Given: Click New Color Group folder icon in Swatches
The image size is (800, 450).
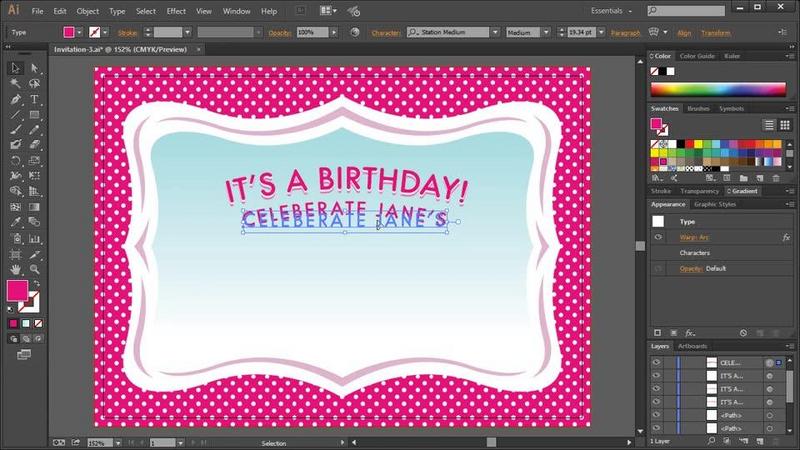Looking at the screenshot, I should click(x=743, y=178).
